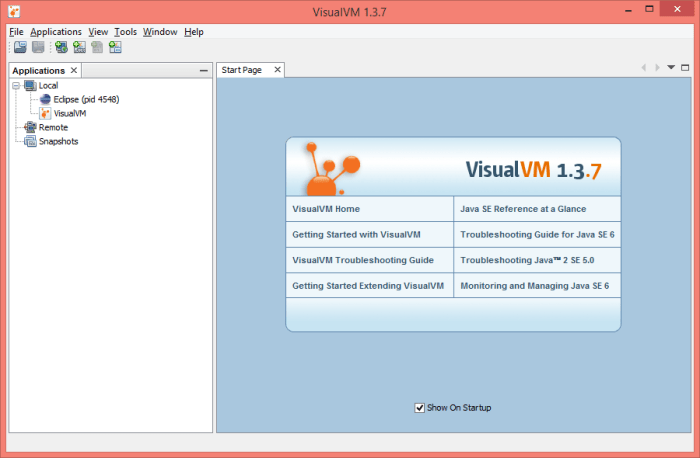This screenshot has width=700, height=458.
Task: Collapse the Local tree node
Action: click(x=16, y=85)
